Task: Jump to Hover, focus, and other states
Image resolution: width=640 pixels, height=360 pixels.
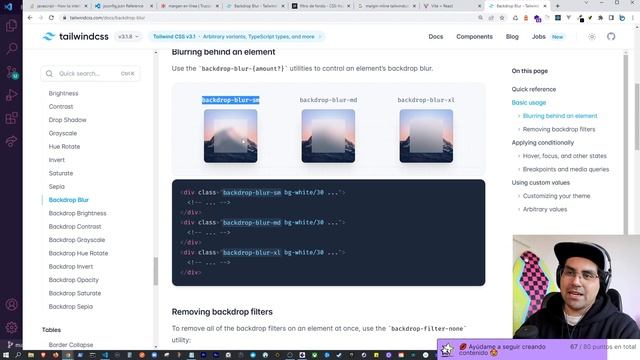Action: (x=564, y=156)
